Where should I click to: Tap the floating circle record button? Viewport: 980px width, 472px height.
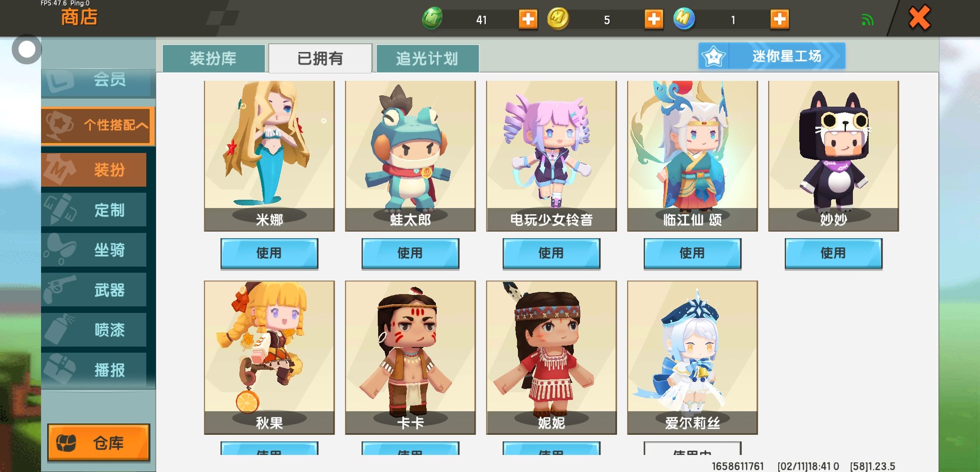click(x=27, y=49)
